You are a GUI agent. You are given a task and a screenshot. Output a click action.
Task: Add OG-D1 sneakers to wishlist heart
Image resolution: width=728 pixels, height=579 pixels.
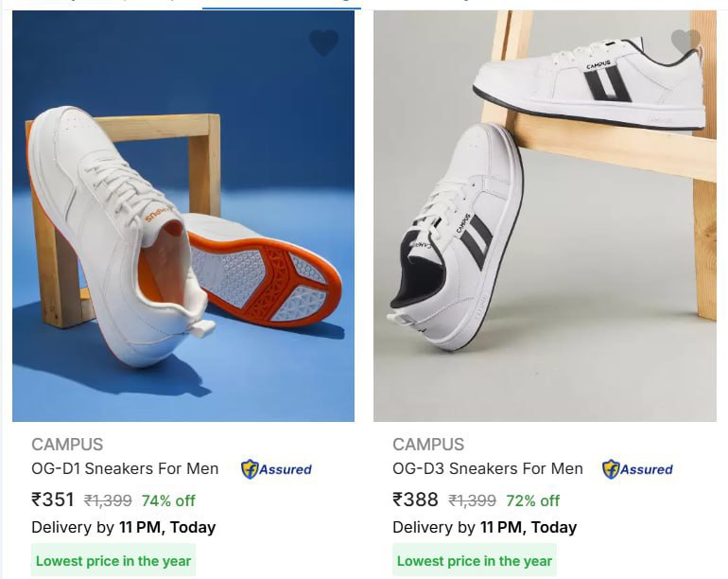coord(324,43)
